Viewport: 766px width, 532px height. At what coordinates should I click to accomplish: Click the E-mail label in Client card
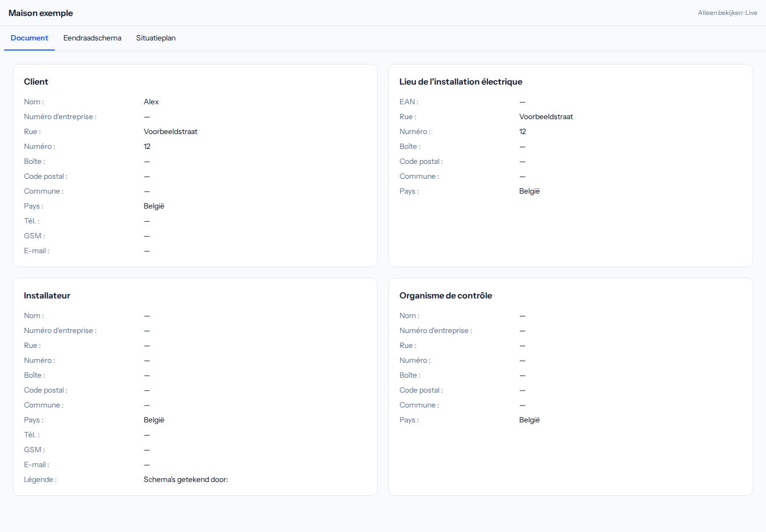[36, 251]
